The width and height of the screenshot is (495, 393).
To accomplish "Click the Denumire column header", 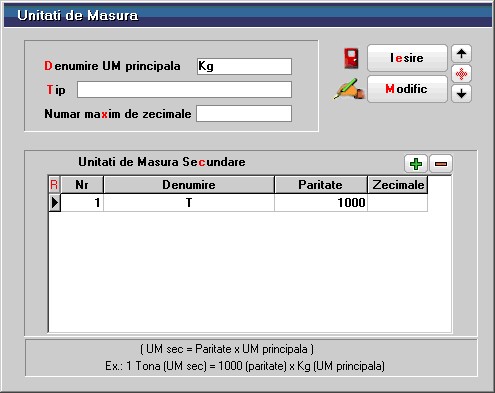I will [189, 185].
